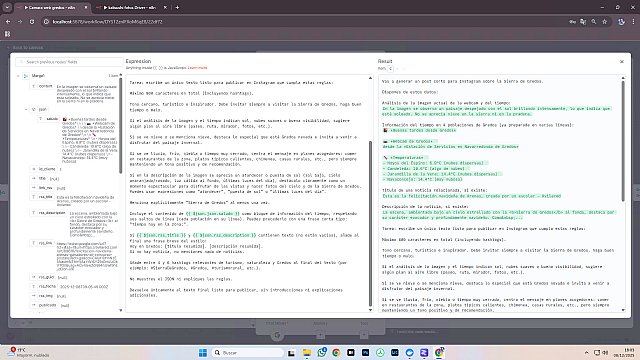Screen dimensions: 640x360
Task: Open File Explorer from taskbar
Action: point(307,353)
